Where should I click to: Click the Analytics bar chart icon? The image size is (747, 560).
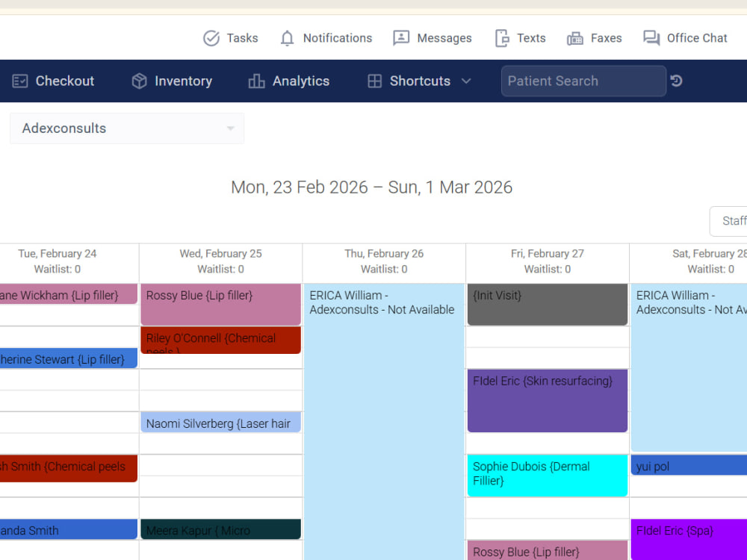[256, 81]
